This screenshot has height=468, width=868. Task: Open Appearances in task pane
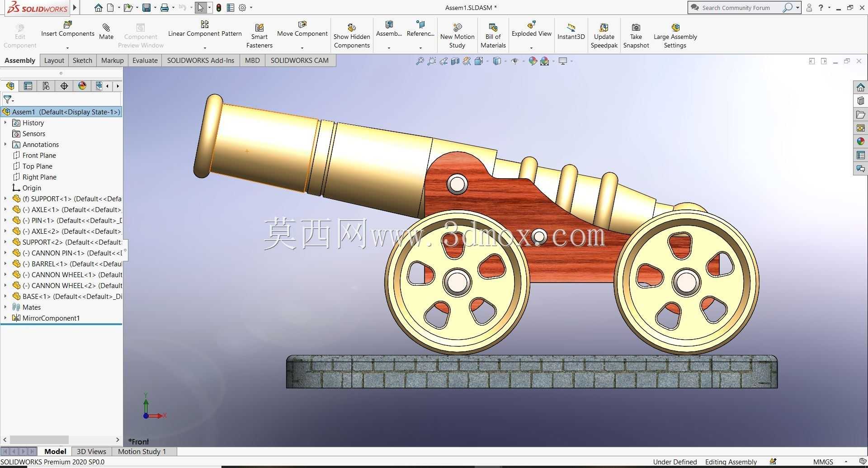click(x=860, y=142)
